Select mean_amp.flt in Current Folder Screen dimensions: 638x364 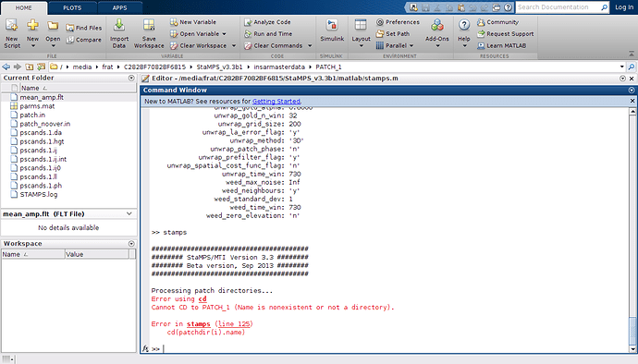coord(42,97)
